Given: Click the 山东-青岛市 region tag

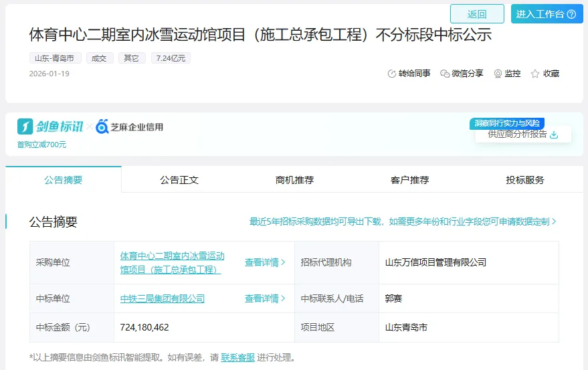Looking at the screenshot, I should pyautogui.click(x=56, y=58).
